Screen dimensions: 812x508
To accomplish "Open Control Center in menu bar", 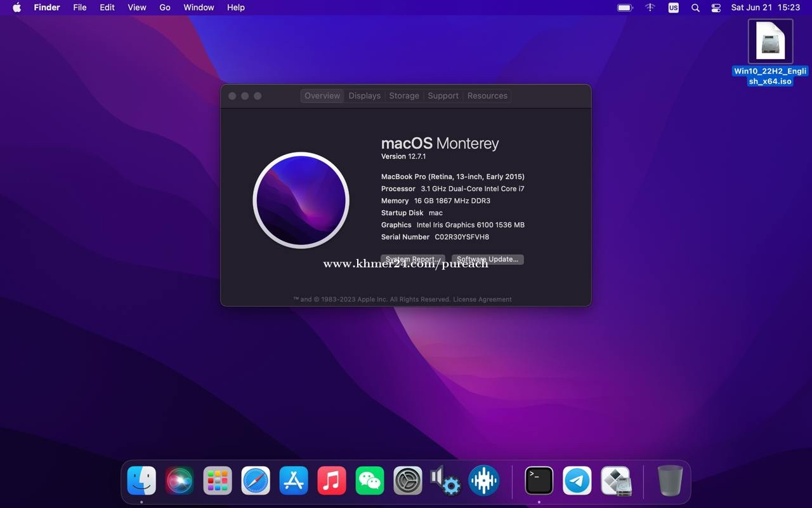I will [716, 8].
